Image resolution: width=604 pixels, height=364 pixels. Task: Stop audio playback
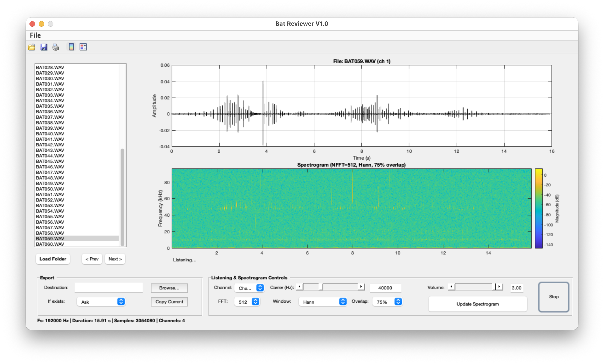click(x=554, y=297)
